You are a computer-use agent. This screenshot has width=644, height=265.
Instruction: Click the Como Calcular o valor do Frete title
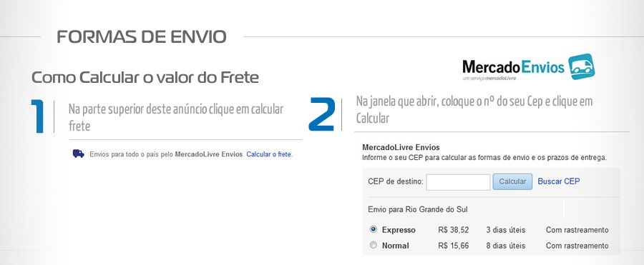point(145,77)
